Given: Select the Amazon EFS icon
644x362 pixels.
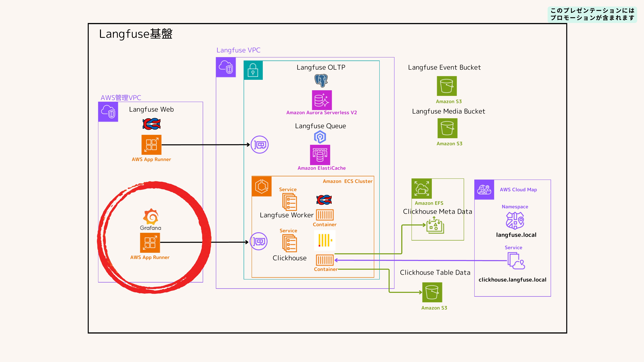Looking at the screenshot, I should coord(422,189).
